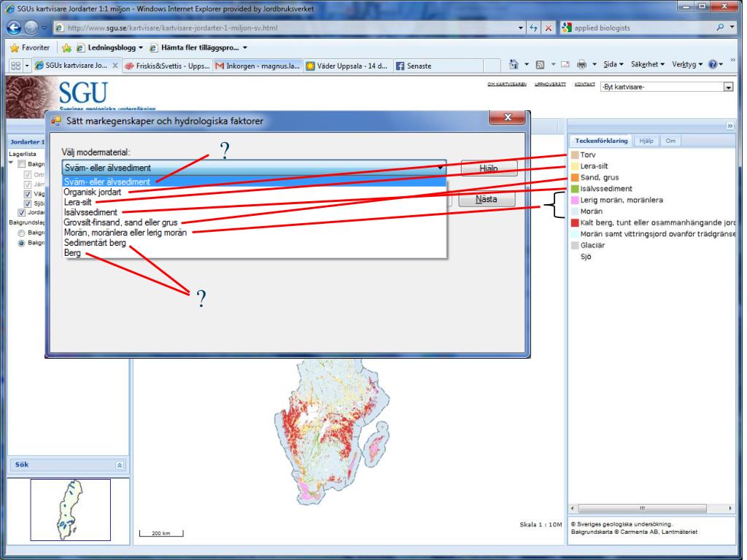Image resolution: width=747 pixels, height=560 pixels.
Task: Select Lera-silt in the dropdown list
Action: pyautogui.click(x=255, y=202)
